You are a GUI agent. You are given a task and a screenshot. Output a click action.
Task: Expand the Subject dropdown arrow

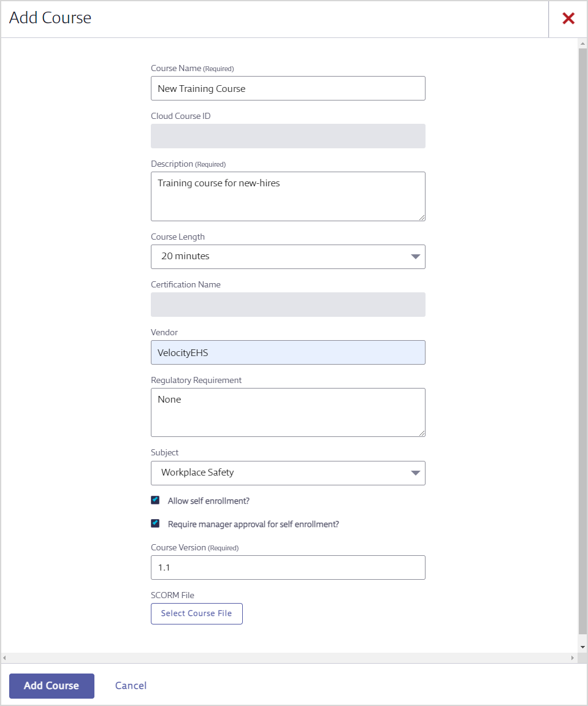tap(415, 473)
